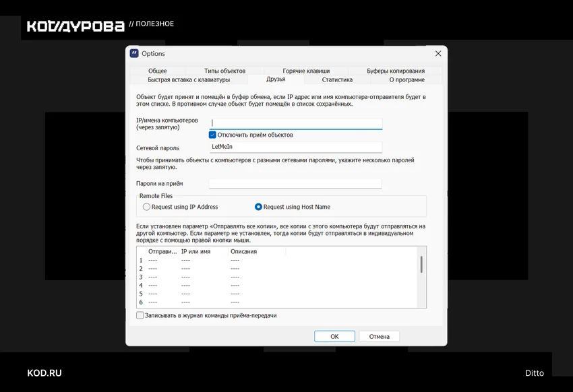Switch to Буферы копирования tab

coord(396,71)
